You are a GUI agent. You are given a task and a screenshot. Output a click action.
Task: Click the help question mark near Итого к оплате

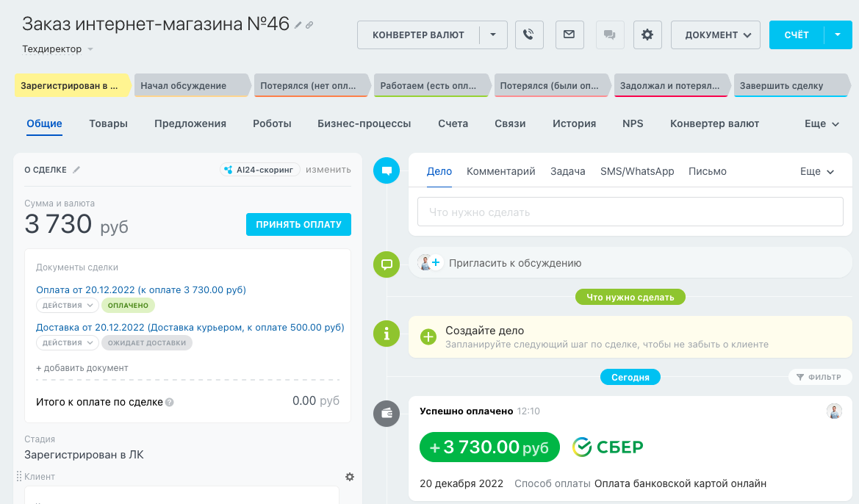click(x=170, y=402)
